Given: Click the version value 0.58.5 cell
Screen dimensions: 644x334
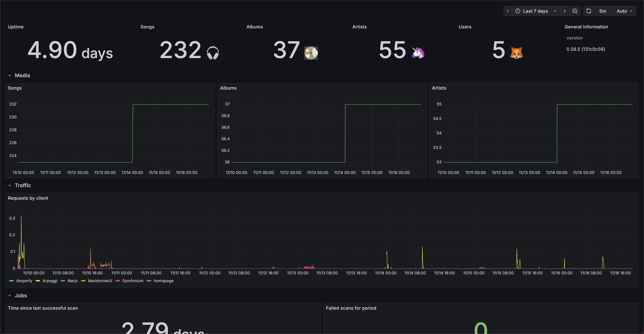Looking at the screenshot, I should [x=586, y=49].
